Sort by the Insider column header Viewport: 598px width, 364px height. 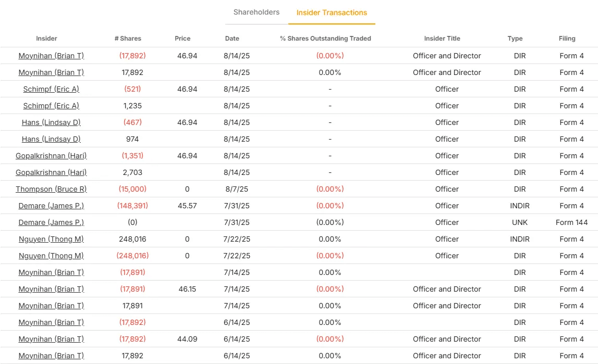tap(46, 39)
